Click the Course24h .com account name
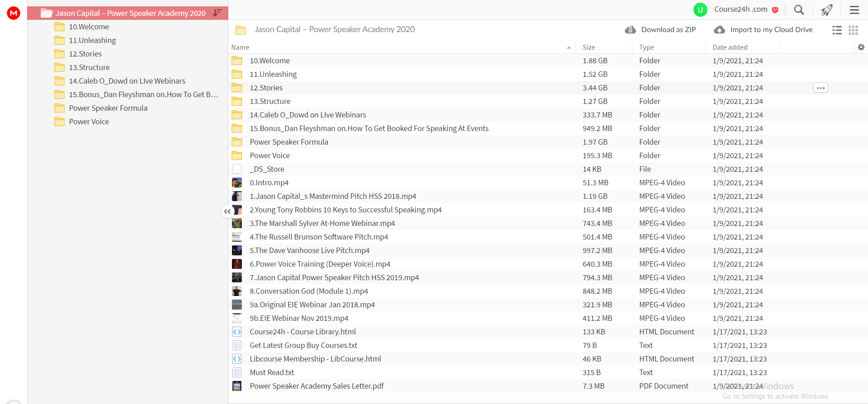 pos(741,9)
